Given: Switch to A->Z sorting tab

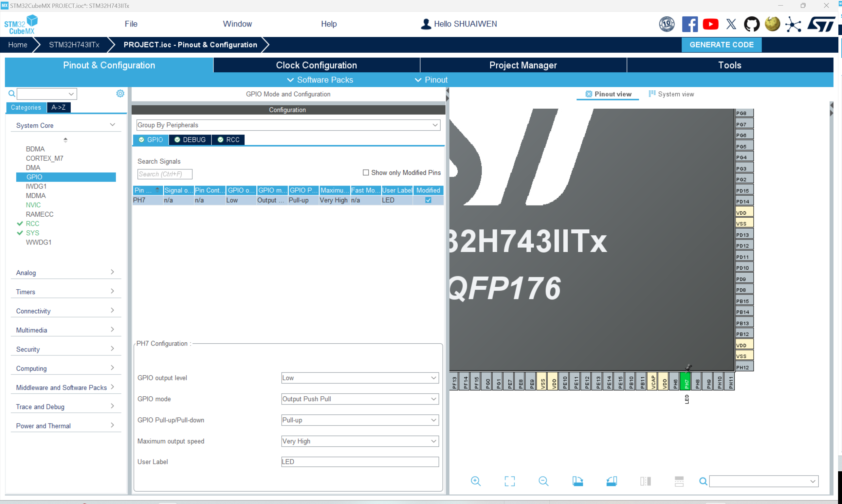Looking at the screenshot, I should 58,107.
